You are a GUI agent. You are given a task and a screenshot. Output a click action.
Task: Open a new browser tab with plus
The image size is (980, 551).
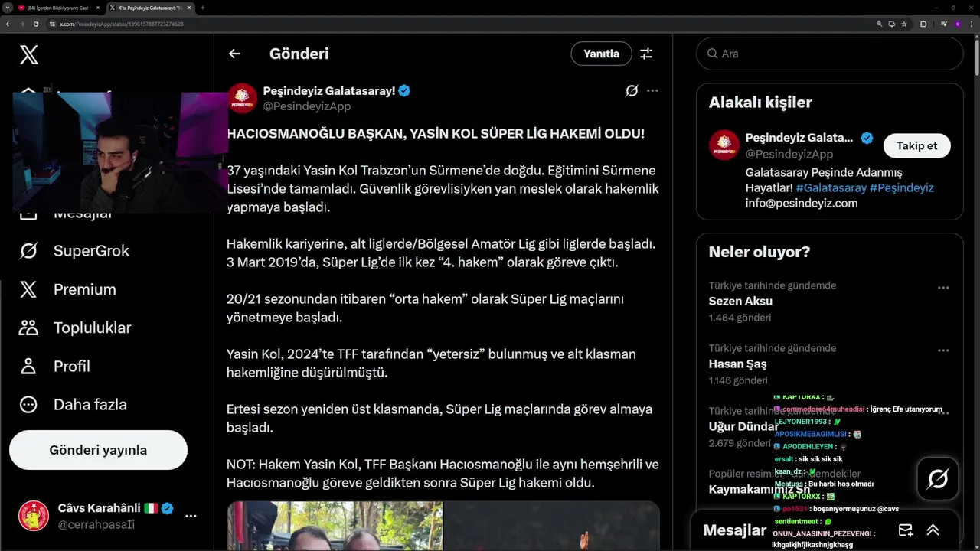(202, 7)
